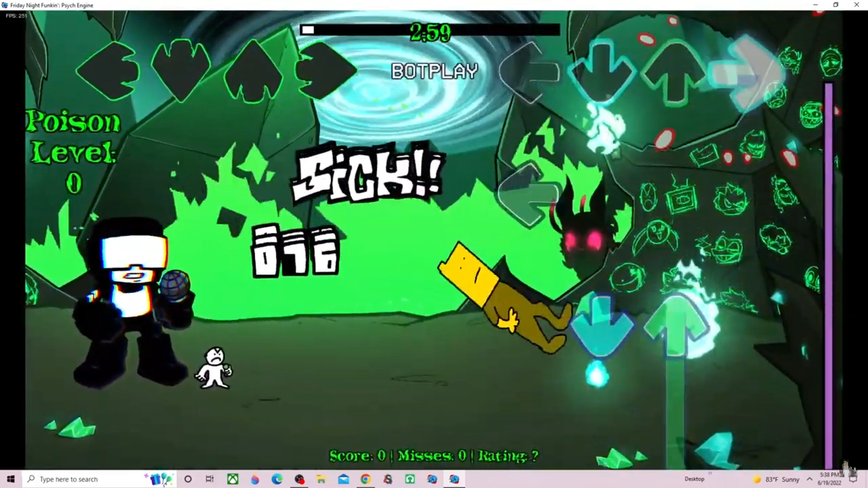Open Task View in taskbar
The width and height of the screenshot is (868, 488).
pos(210,479)
